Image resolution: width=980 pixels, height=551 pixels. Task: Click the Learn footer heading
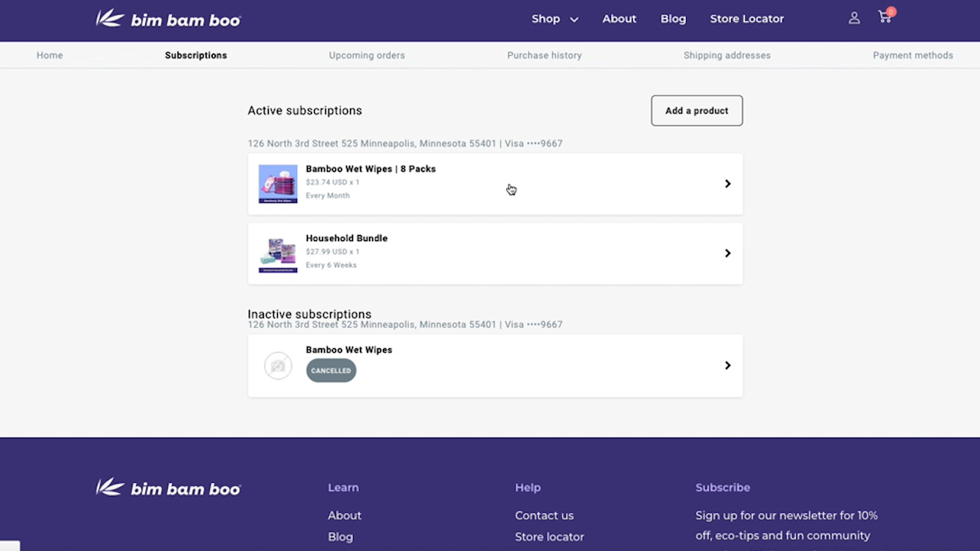(343, 487)
